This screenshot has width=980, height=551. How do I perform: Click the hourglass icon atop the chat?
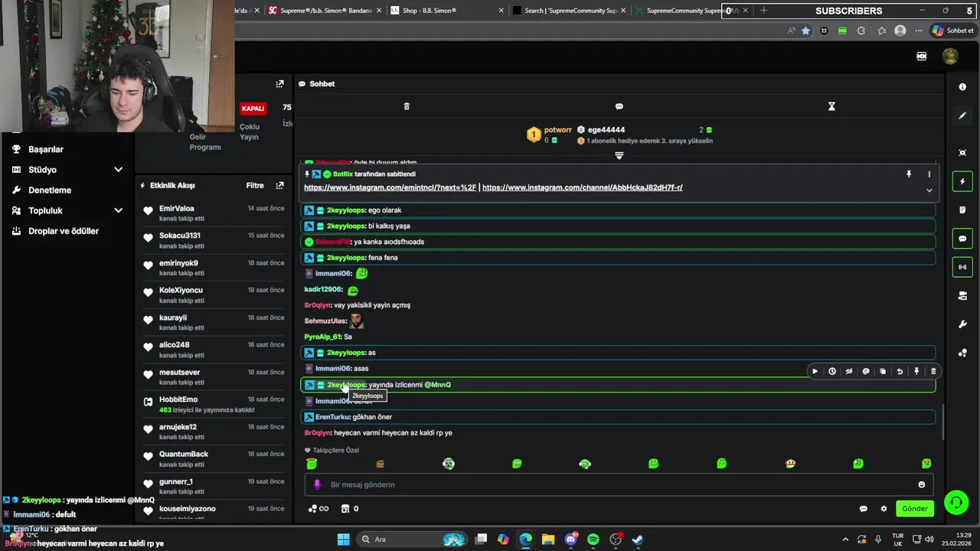[x=831, y=106]
